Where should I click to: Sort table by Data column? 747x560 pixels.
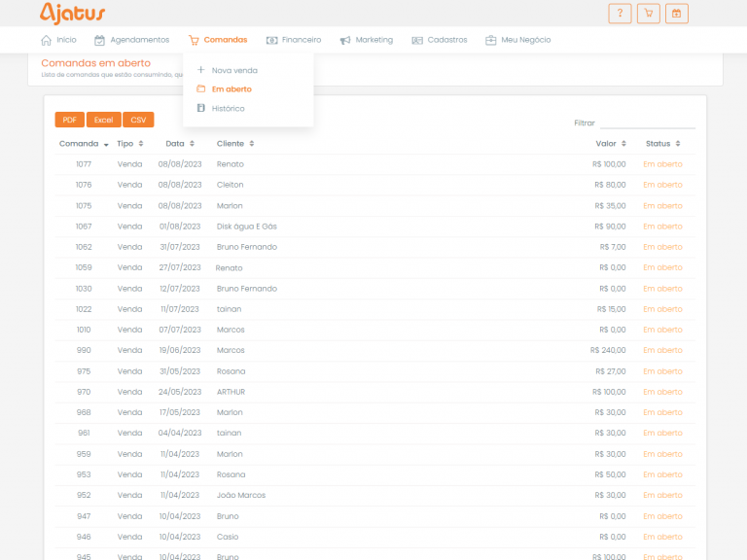coord(174,143)
